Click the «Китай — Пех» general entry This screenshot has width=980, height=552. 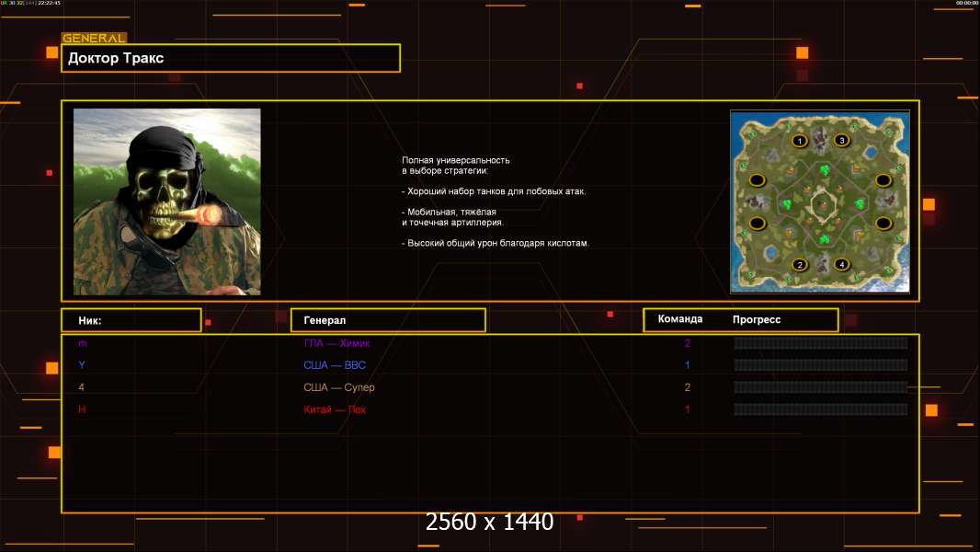(335, 409)
